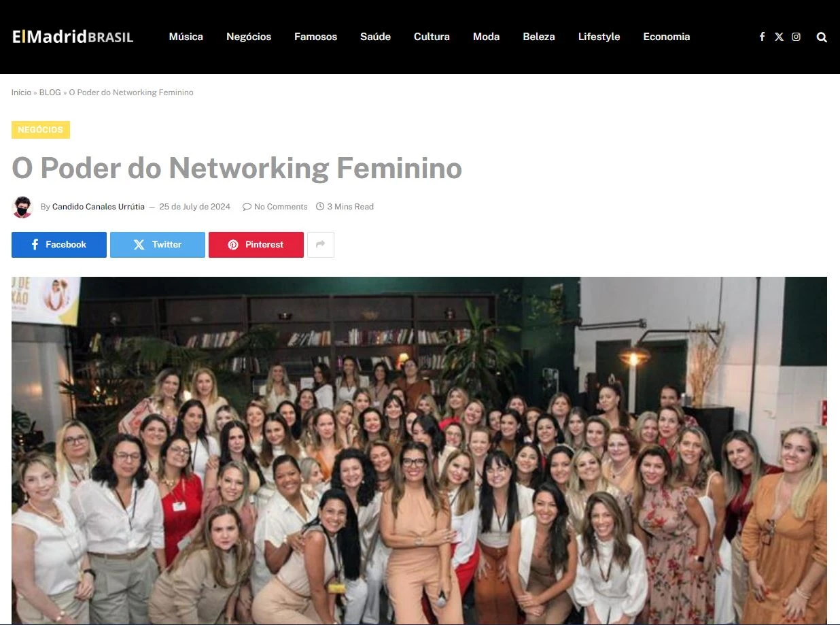The width and height of the screenshot is (840, 625).
Task: Click the yellow NEGÓCIOS category tag
Action: [41, 130]
